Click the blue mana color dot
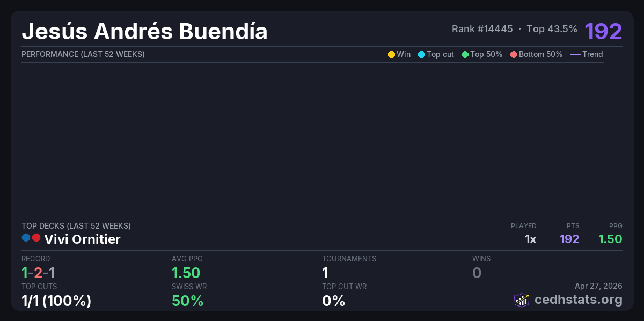This screenshot has height=321, width=644. coord(26,238)
